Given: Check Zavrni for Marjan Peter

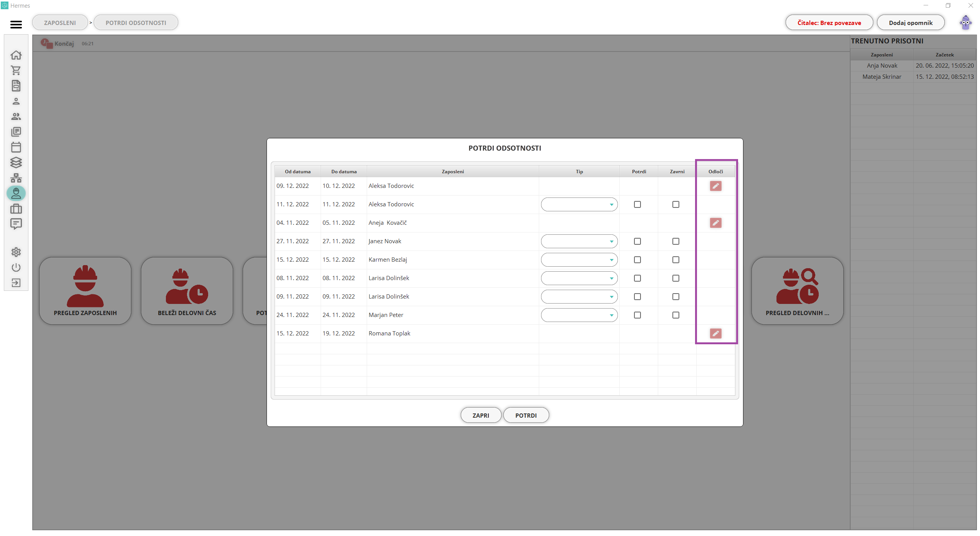Looking at the screenshot, I should pyautogui.click(x=676, y=315).
